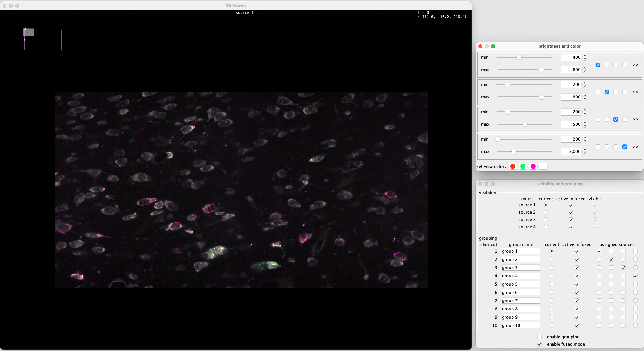The height and width of the screenshot is (351, 644).
Task: Edit the group 4 name field
Action: [x=521, y=276]
